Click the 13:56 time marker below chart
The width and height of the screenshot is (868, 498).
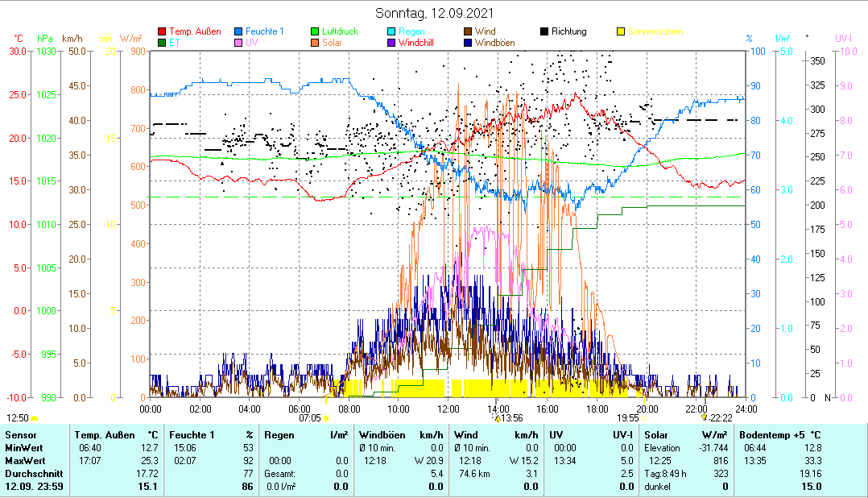(x=511, y=418)
